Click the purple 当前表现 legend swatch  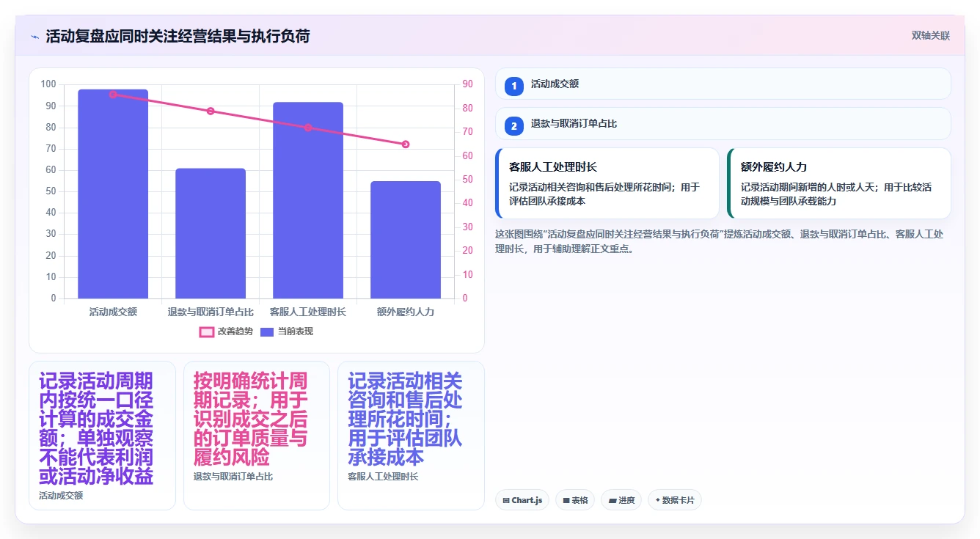click(268, 332)
